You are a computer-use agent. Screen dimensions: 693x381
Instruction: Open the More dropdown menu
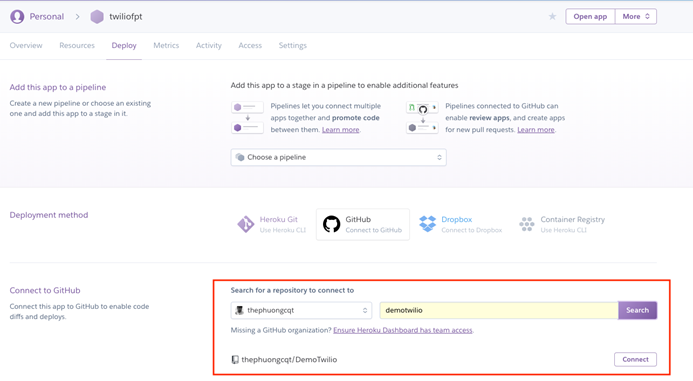636,16
